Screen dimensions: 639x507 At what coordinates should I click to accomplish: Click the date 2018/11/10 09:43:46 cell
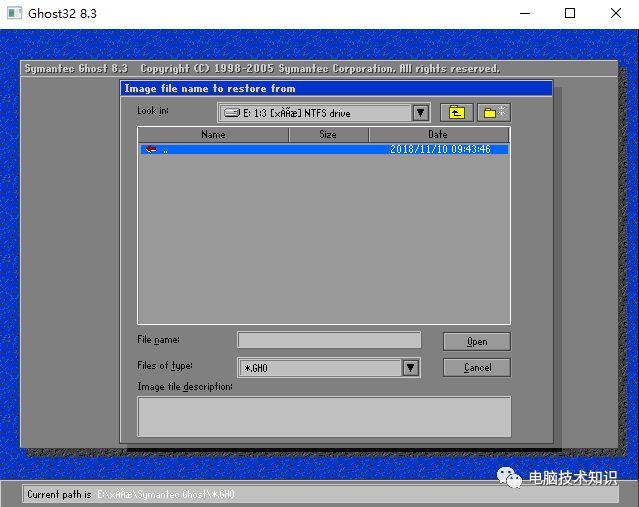pyautogui.click(x=440, y=149)
